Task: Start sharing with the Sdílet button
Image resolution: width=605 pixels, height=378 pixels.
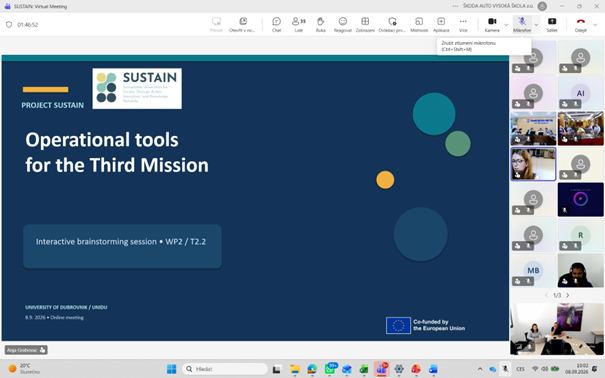Action: [552, 24]
